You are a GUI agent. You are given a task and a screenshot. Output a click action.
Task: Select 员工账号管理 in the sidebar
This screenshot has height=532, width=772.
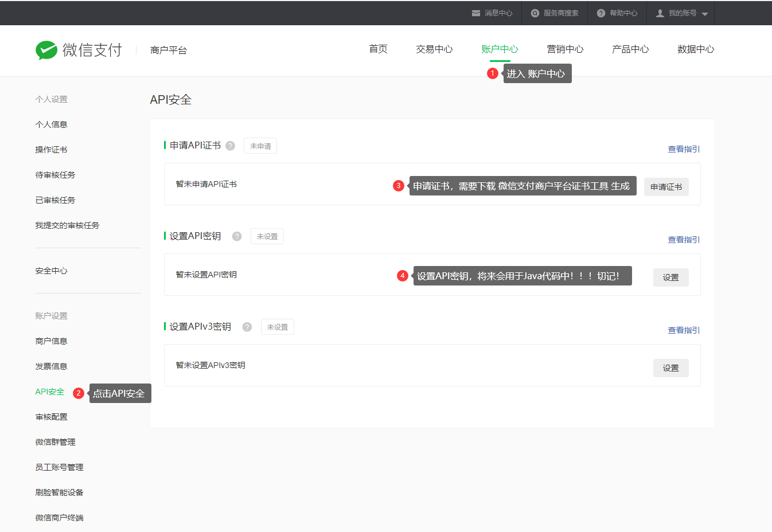click(x=60, y=467)
